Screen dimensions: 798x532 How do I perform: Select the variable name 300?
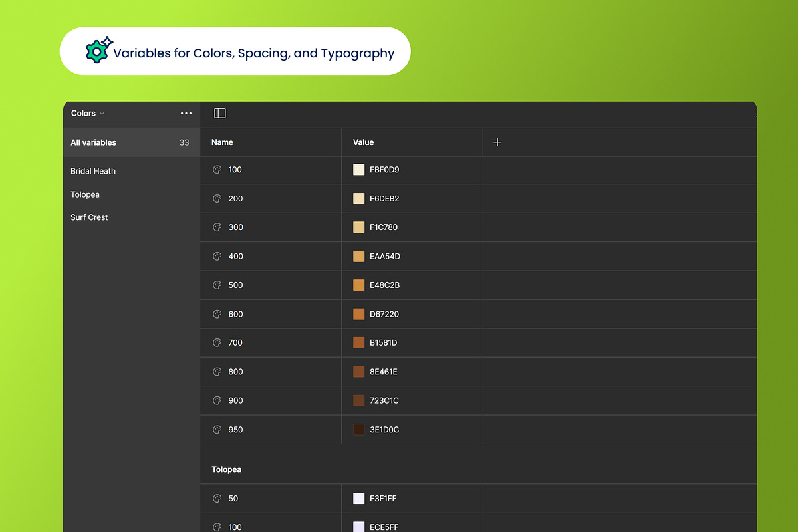point(236,227)
